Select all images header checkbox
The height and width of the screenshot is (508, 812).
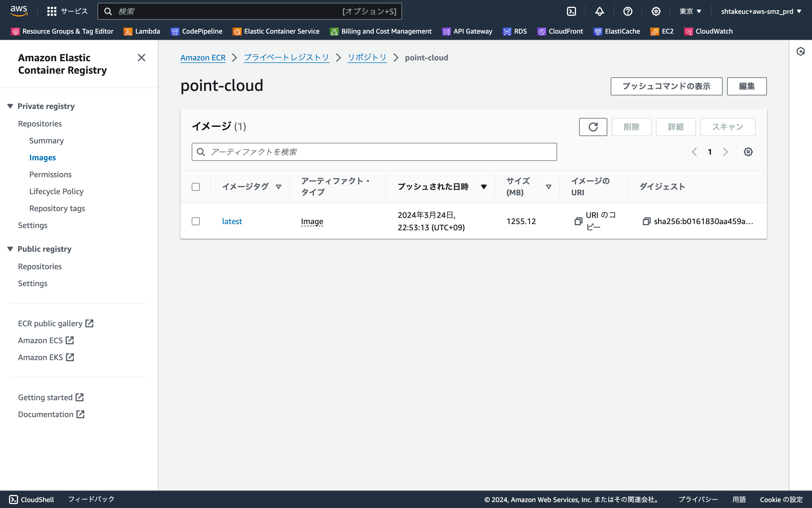[x=196, y=187]
